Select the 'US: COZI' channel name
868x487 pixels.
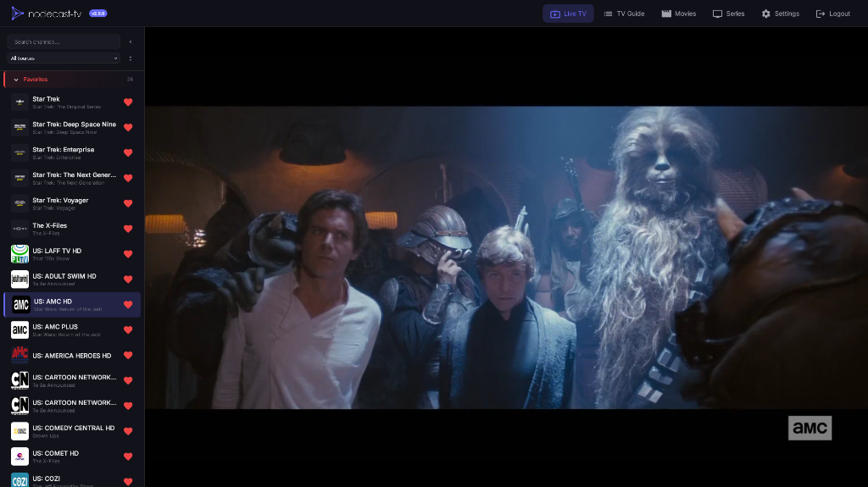point(47,479)
